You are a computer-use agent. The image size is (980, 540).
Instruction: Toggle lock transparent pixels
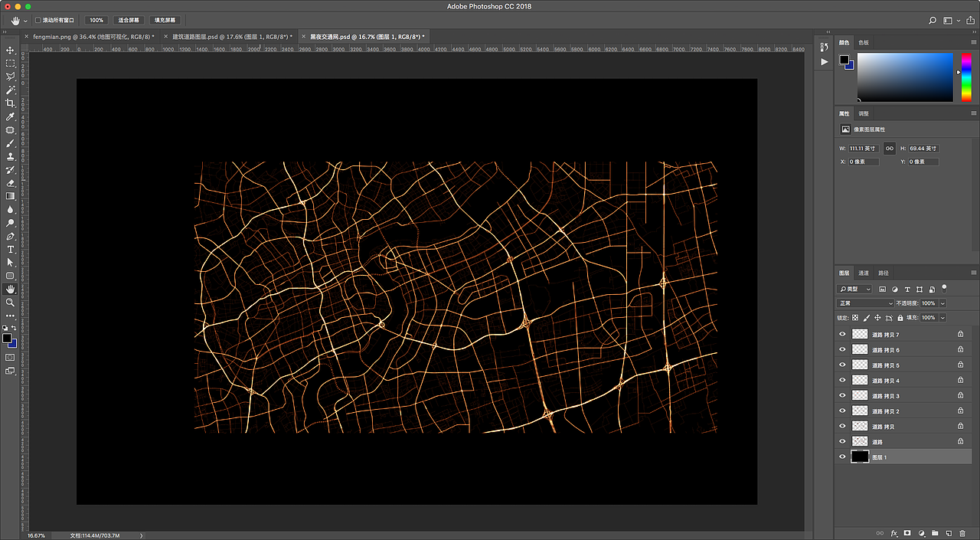[856, 317]
